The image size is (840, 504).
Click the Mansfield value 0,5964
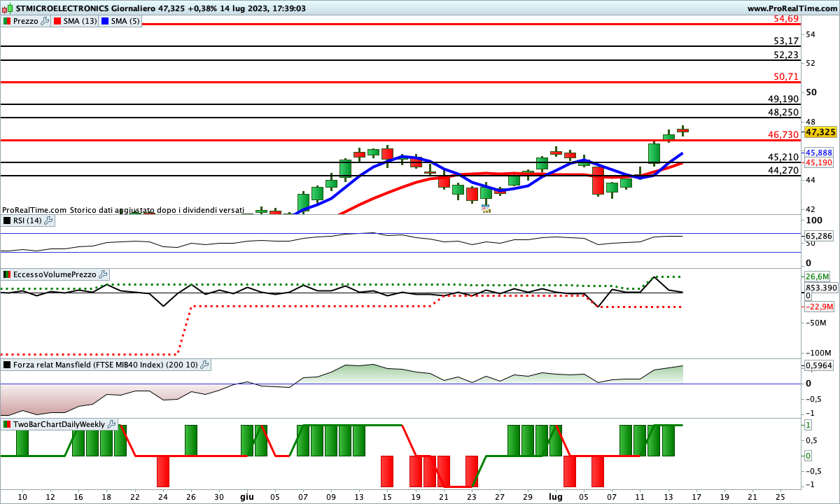818,365
